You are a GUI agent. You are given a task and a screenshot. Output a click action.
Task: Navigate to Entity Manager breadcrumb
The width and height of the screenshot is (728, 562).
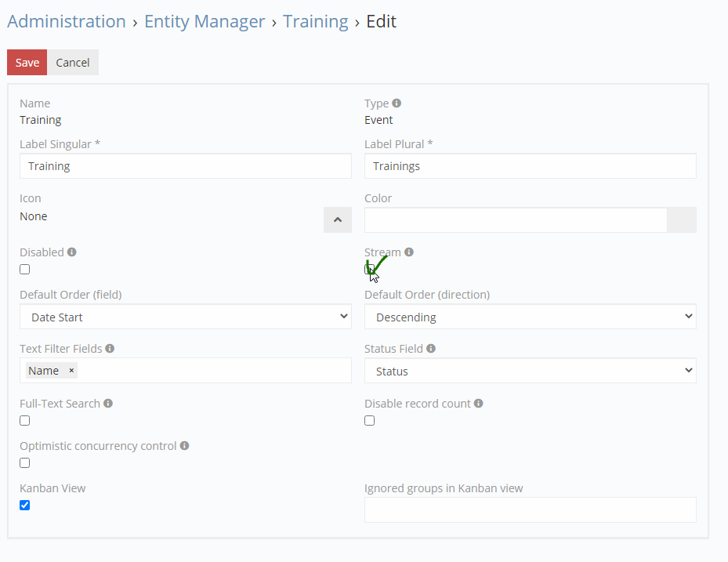tap(205, 22)
